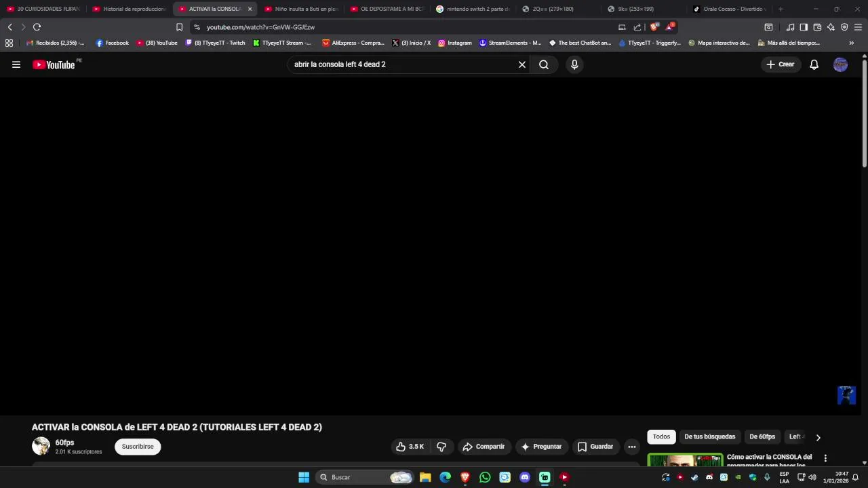Open options for the Cómo activar la CONSOLA video
Screen dimensions: 868x488
825,458
